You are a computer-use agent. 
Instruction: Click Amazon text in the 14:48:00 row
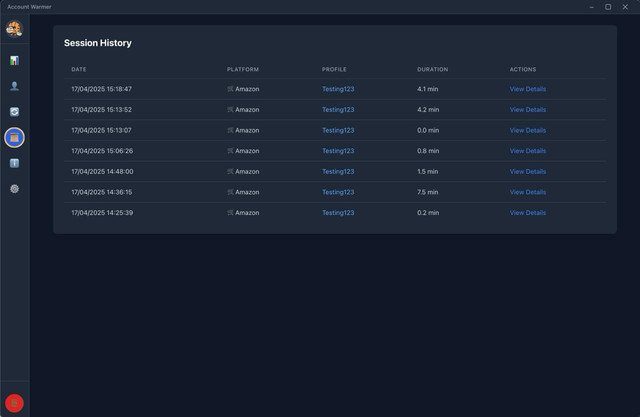pyautogui.click(x=247, y=171)
